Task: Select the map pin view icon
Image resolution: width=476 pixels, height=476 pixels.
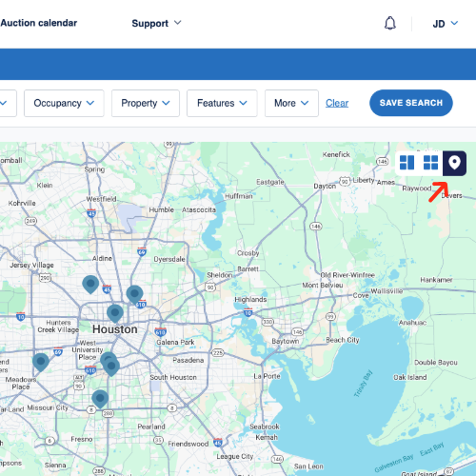Action: tap(454, 164)
